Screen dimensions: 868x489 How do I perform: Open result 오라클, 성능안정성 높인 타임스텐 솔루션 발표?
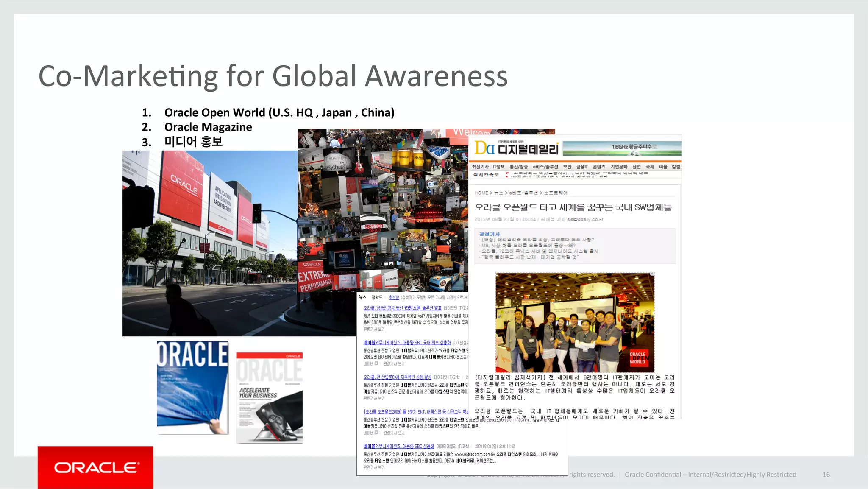coord(402,308)
